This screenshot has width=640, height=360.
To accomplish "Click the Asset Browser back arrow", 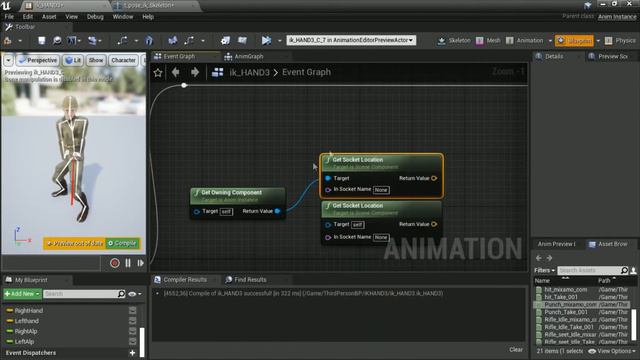I will [x=539, y=258].
